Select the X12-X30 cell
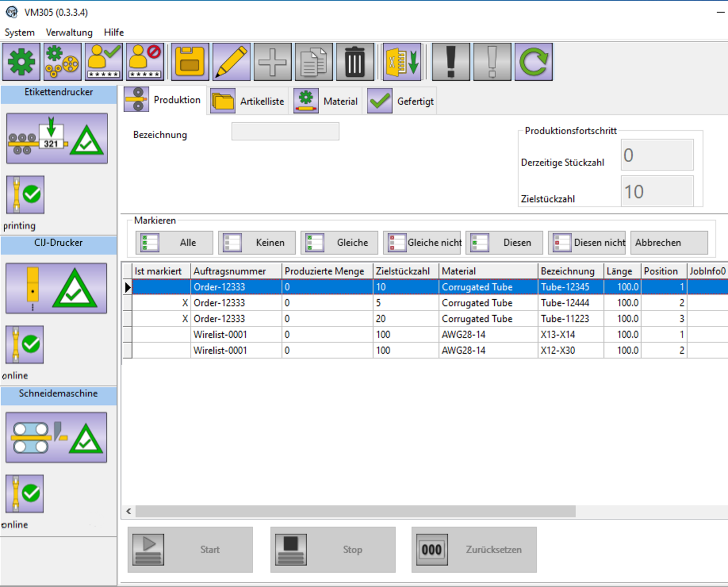This screenshot has width=728, height=587. point(571,351)
